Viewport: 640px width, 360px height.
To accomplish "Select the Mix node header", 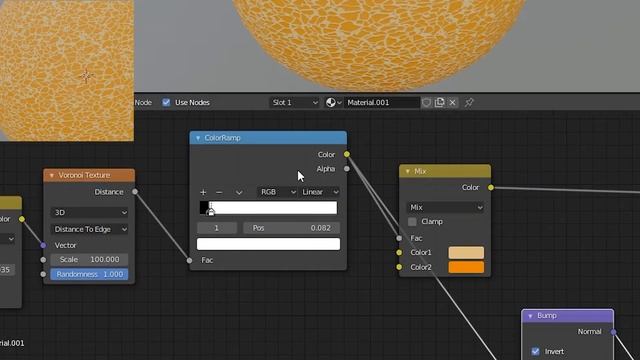I will (445, 171).
